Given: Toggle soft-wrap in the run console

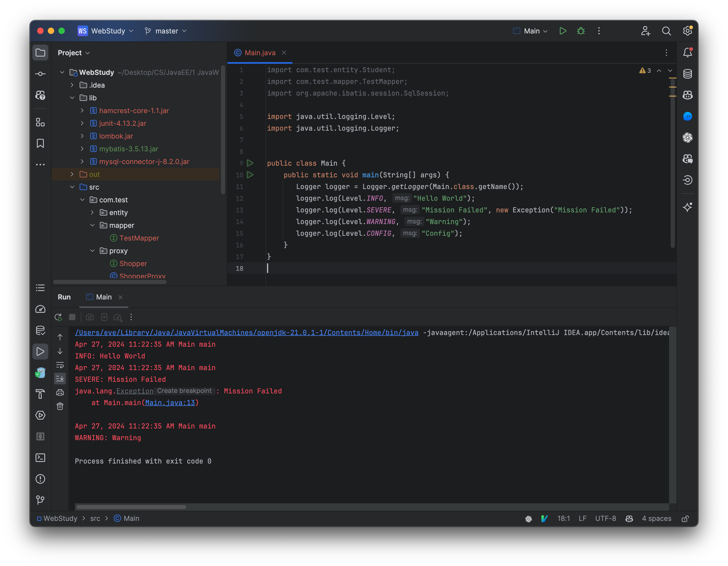Looking at the screenshot, I should [60, 365].
